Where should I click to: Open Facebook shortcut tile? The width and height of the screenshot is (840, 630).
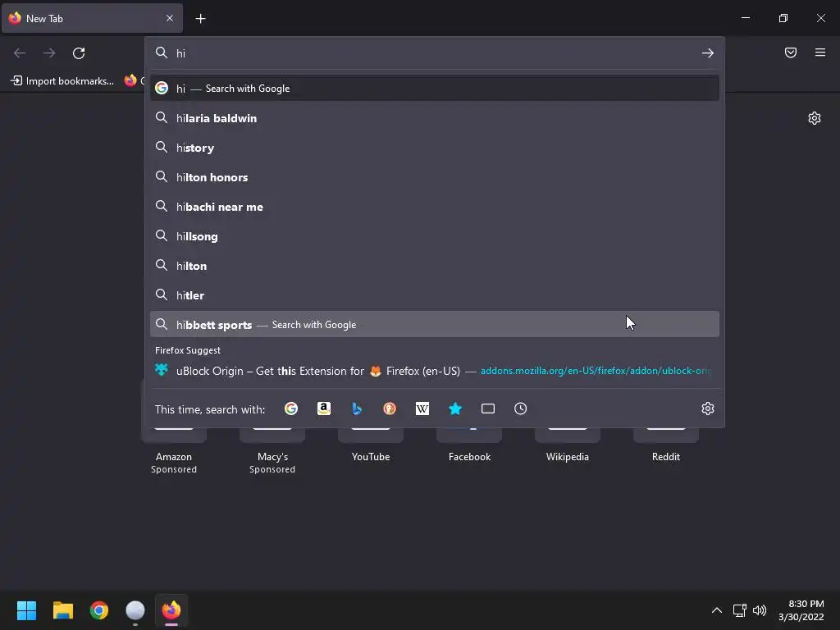point(469,445)
